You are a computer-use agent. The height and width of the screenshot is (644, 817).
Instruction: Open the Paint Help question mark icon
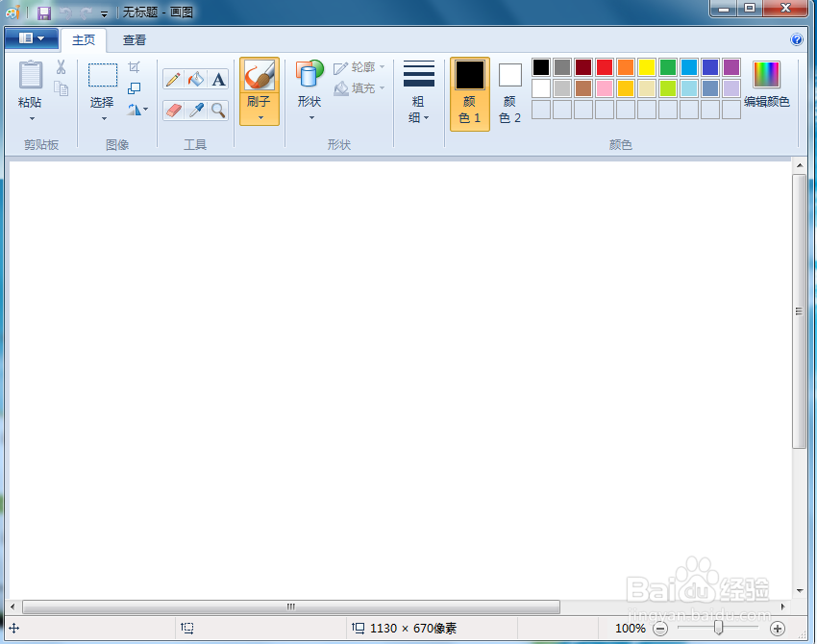tap(796, 39)
